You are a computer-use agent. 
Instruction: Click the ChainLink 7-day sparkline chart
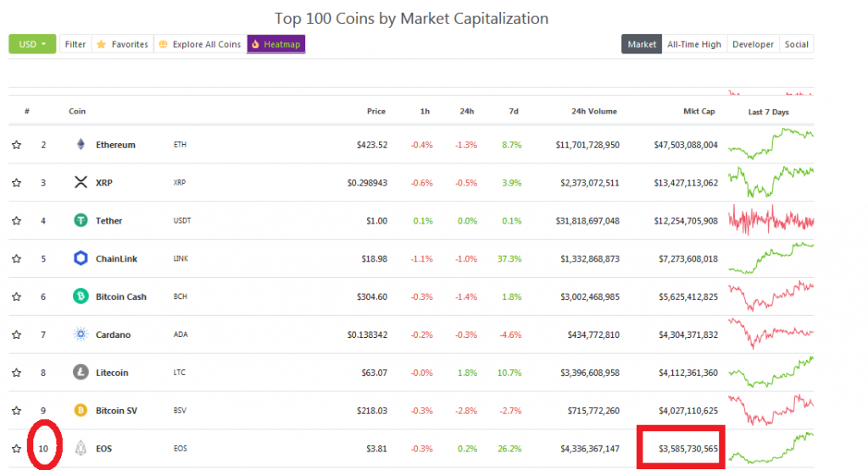pos(771,257)
